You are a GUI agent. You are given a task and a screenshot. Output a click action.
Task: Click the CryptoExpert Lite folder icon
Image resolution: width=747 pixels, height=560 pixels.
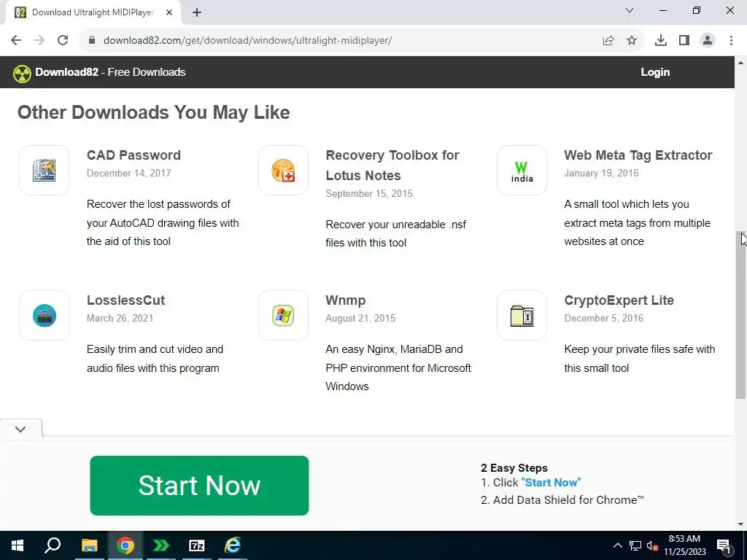point(522,315)
